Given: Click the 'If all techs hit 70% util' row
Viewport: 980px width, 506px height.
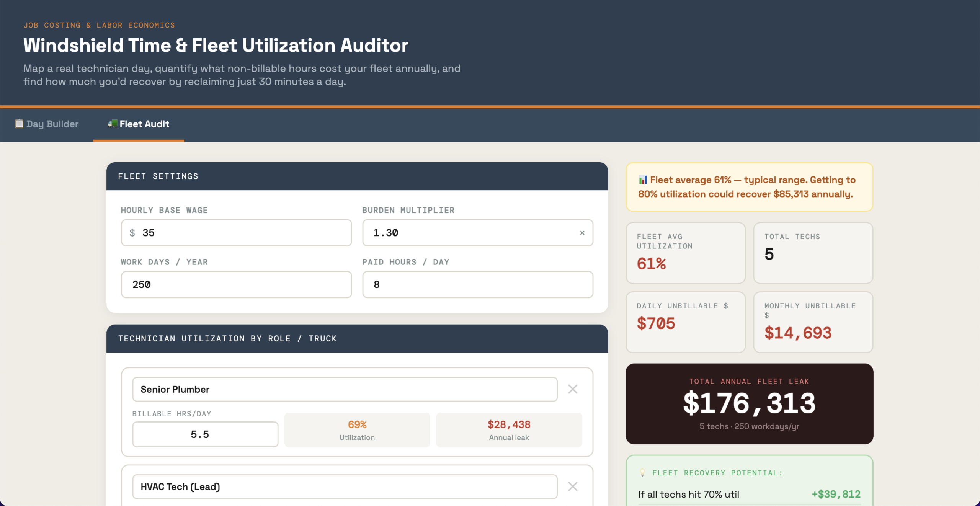Looking at the screenshot, I should click(749, 494).
